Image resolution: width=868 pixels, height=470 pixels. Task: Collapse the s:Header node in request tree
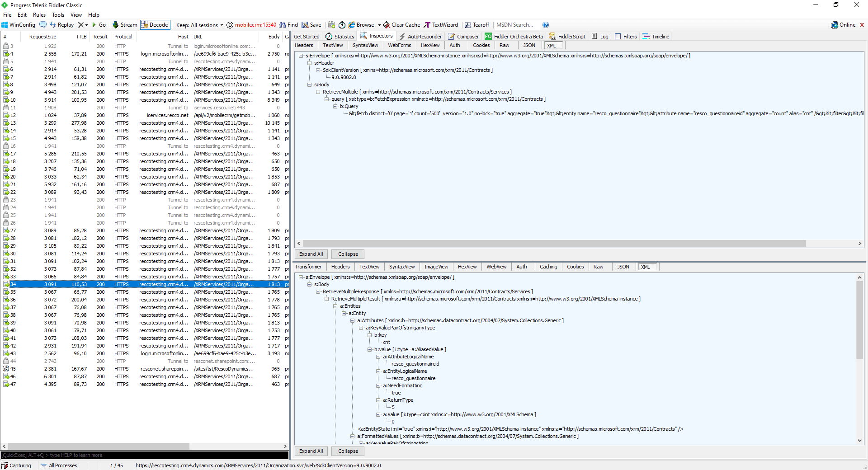(310, 63)
